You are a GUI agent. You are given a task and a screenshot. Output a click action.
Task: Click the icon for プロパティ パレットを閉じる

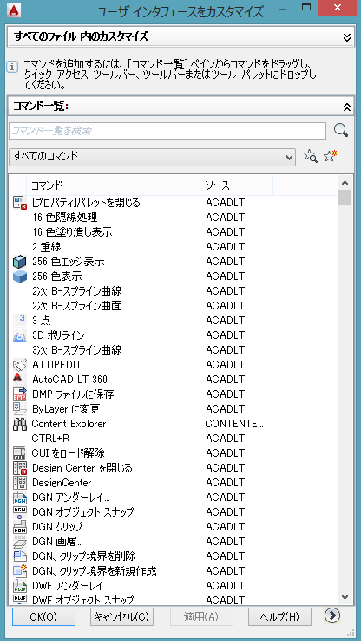pos(20,203)
